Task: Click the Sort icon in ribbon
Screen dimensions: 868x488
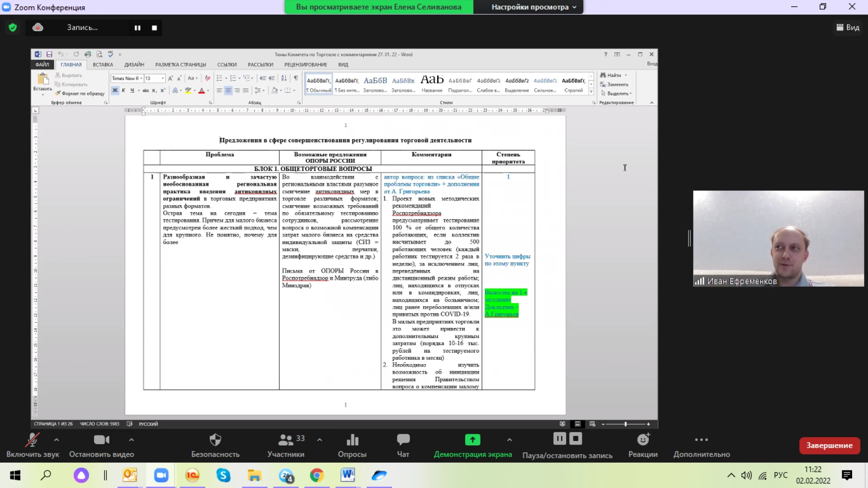Action: coord(283,78)
